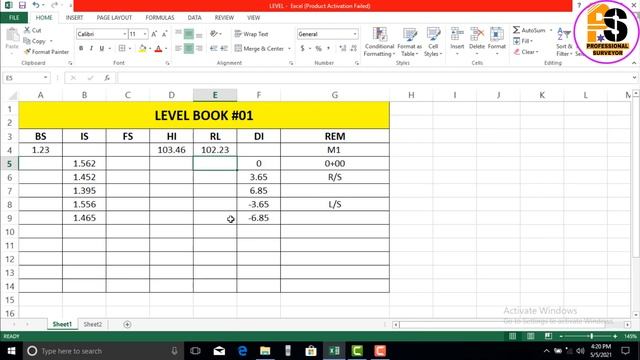Screen dimensions: 640x360
Task: Click the Sort & Filter button
Action: [564, 42]
